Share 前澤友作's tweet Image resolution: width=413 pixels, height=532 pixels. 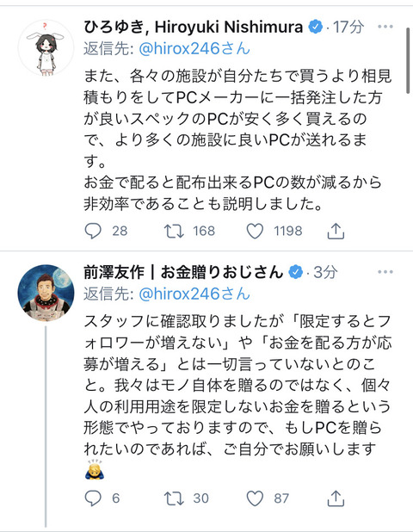(x=336, y=498)
